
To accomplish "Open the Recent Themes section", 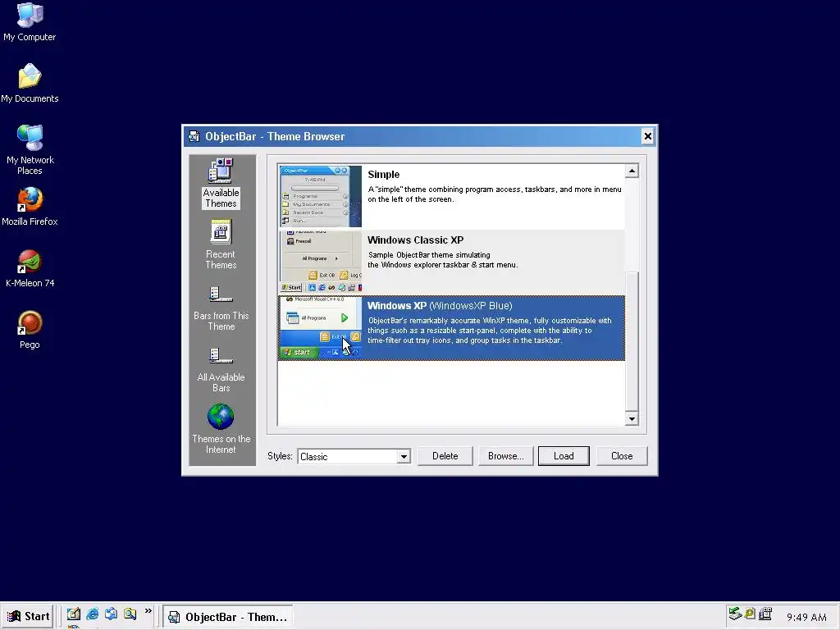I will (x=221, y=244).
